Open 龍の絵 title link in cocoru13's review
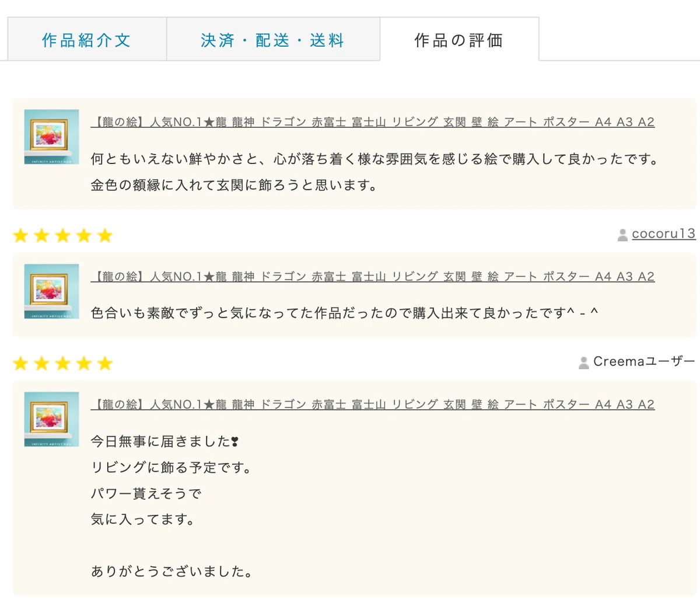The width and height of the screenshot is (700, 606). click(373, 276)
